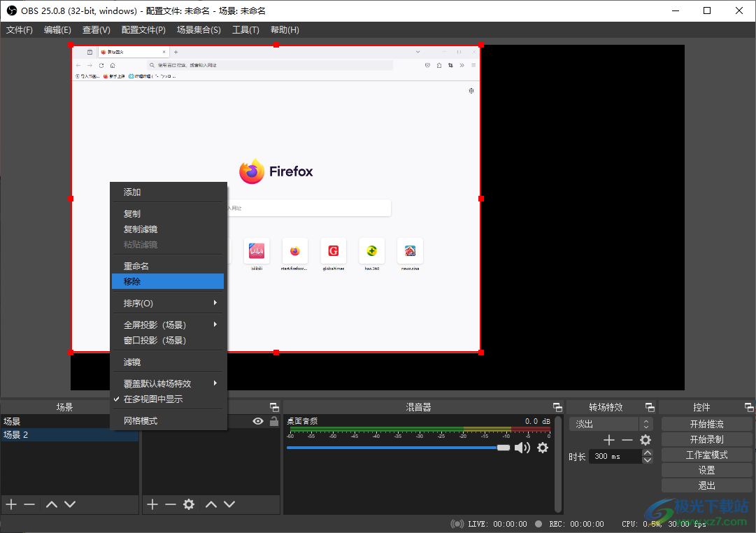The width and height of the screenshot is (756, 533).
Task: Enable 工作室模式 button
Action: pos(706,455)
